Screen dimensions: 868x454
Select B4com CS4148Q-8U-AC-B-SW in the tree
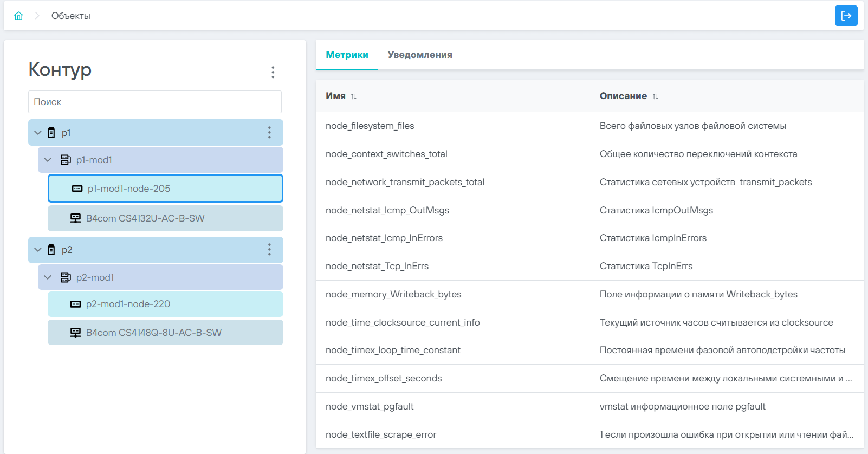point(153,333)
